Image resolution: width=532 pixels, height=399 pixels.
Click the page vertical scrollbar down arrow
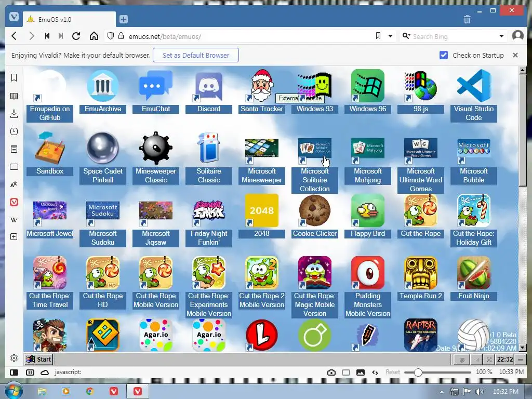tap(523, 348)
